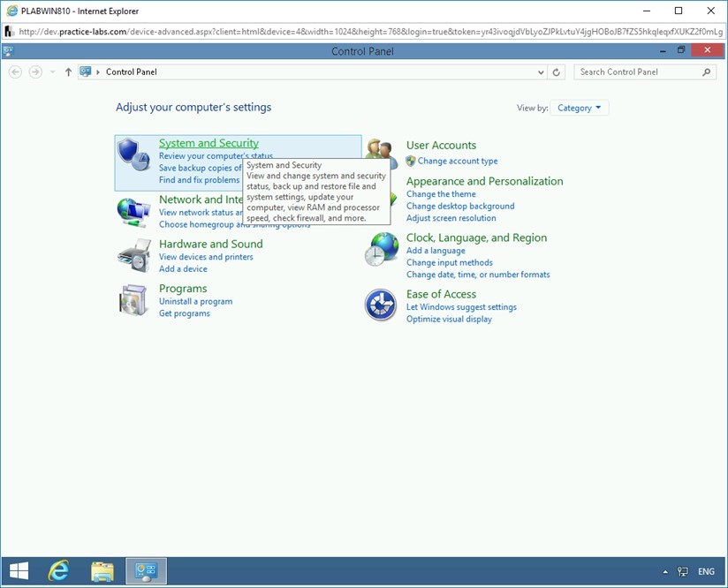The height and width of the screenshot is (588, 728).
Task: Click the Network and Internet monitor icon
Action: click(x=133, y=212)
